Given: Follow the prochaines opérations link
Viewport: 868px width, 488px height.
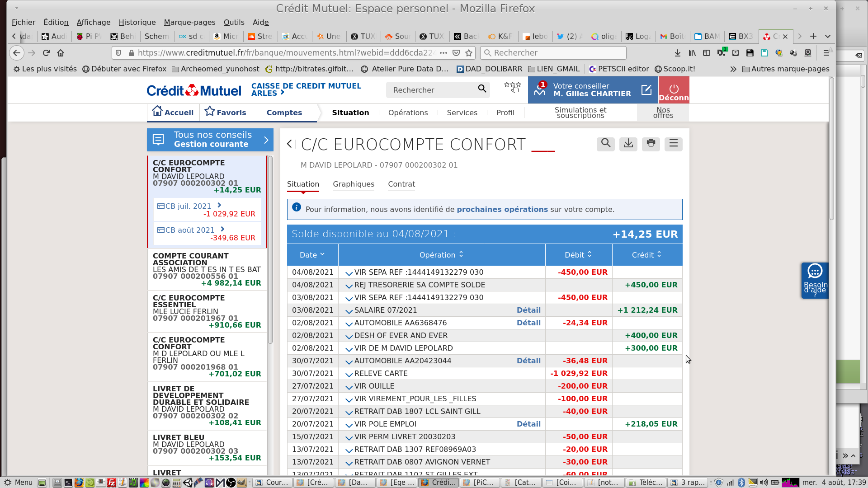Looking at the screenshot, I should tap(502, 210).
